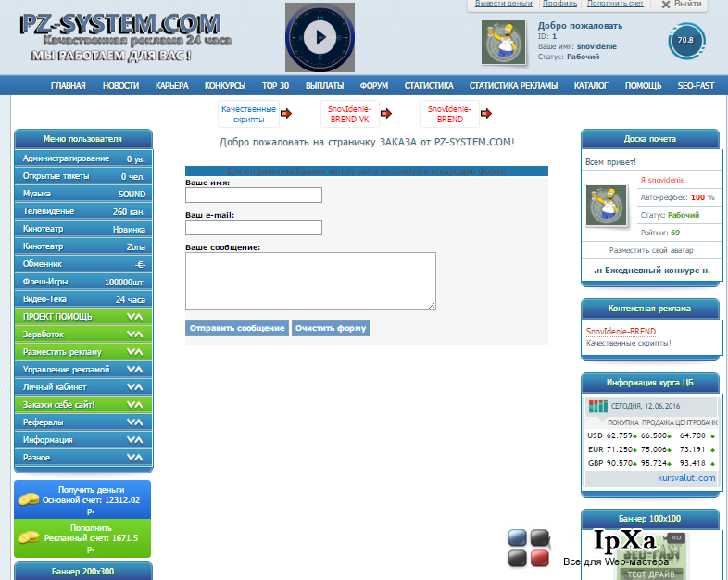The width and height of the screenshot is (728, 580).
Task: Click the Пополнить счет link
Action: tap(615, 4)
